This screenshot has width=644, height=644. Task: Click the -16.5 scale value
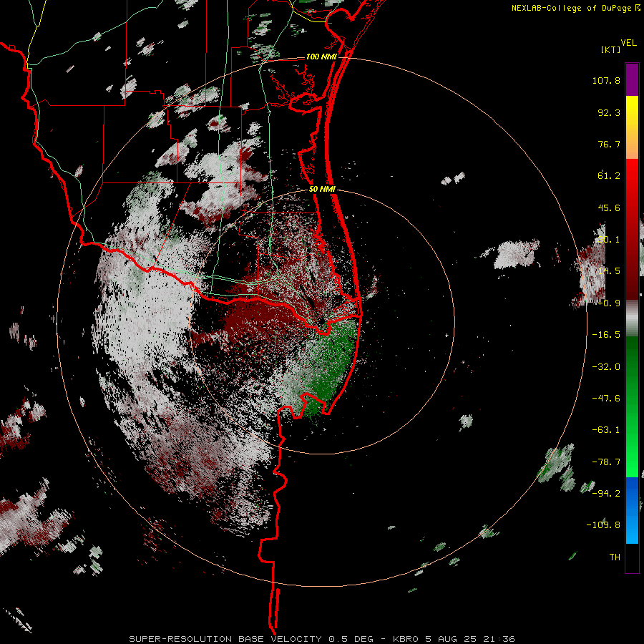(606, 335)
